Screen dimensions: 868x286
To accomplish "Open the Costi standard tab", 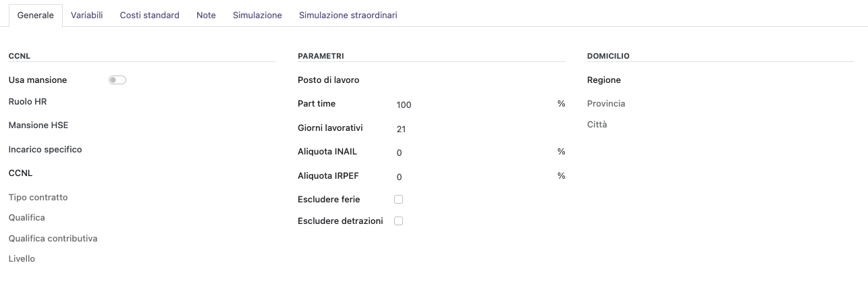I will pos(149,16).
